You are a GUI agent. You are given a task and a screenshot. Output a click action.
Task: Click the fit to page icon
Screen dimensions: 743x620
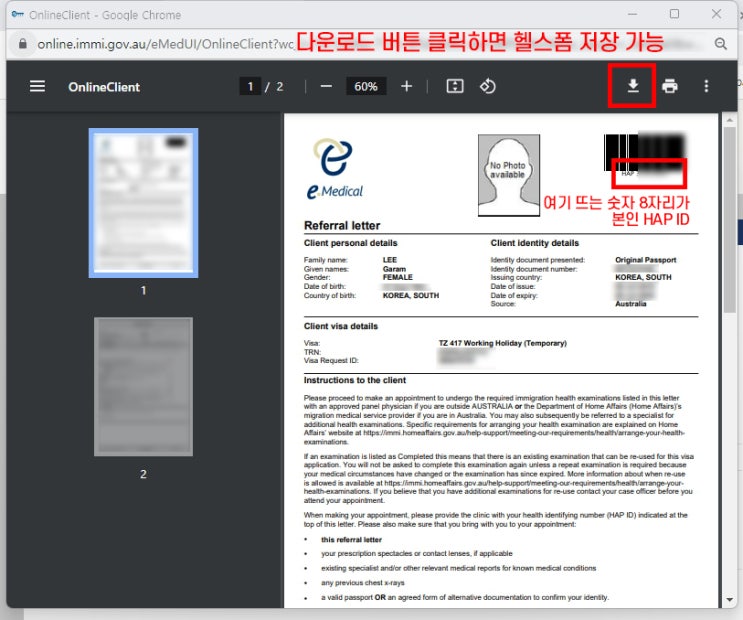coord(455,86)
